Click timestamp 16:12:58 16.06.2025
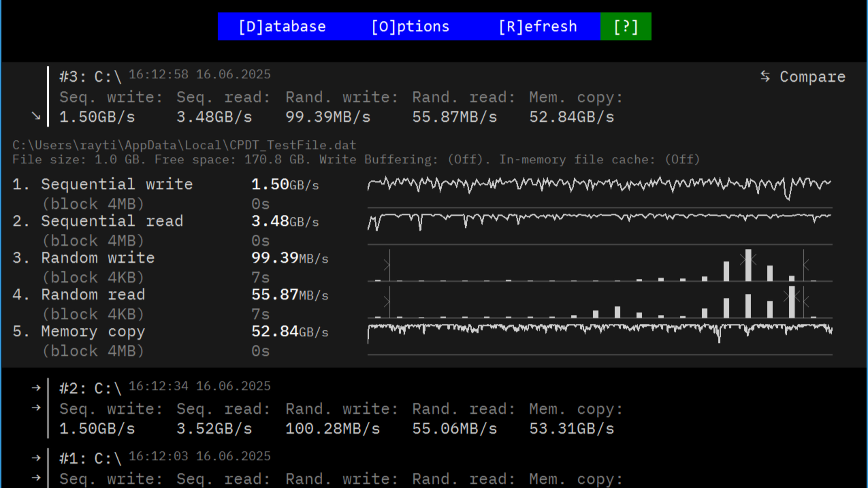 (200, 75)
